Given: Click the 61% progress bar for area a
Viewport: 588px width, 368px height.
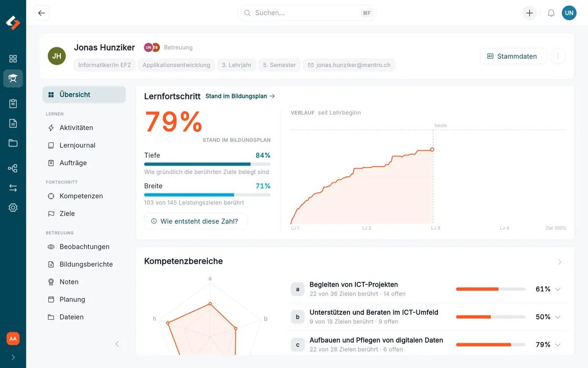Looking at the screenshot, I should tap(490, 289).
